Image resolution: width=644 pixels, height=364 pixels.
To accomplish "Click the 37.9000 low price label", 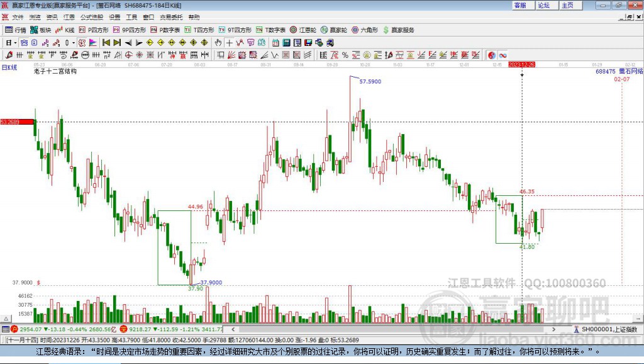I will (x=211, y=282).
